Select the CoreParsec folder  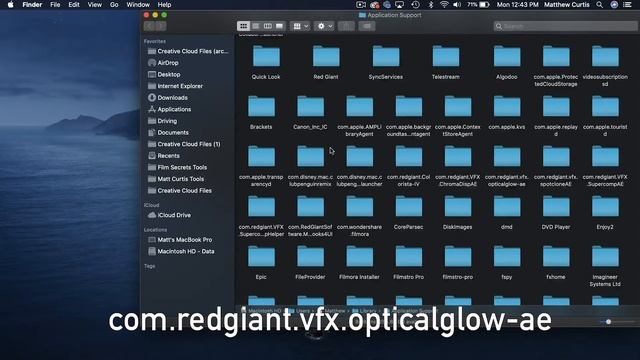pyautogui.click(x=409, y=207)
